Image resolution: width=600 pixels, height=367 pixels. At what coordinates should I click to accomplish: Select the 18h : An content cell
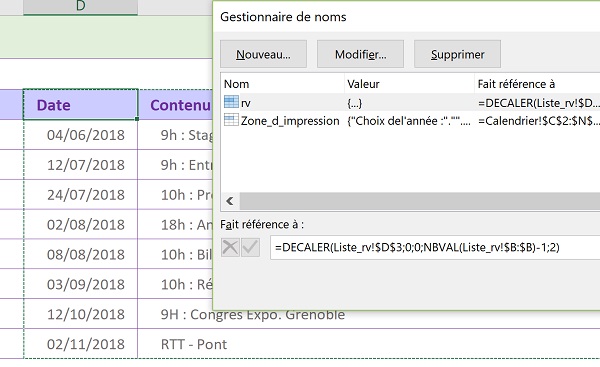(x=175, y=224)
